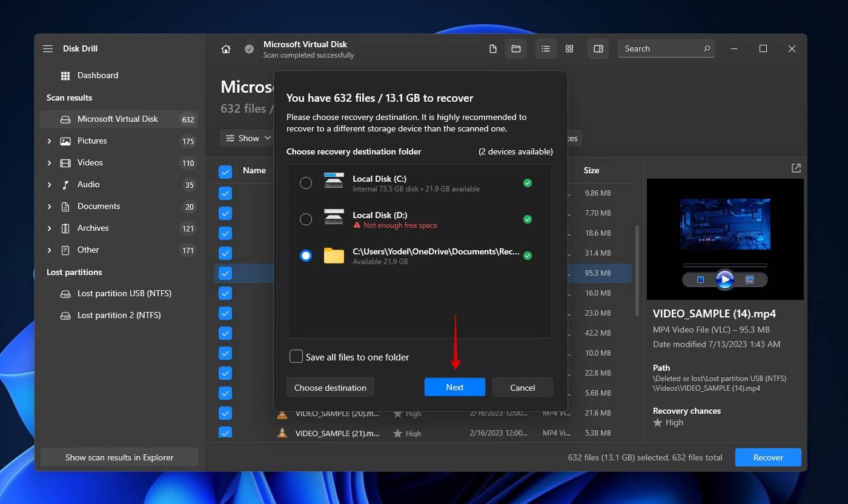The width and height of the screenshot is (848, 504).
Task: Click the Other category icon
Action: [x=65, y=250]
